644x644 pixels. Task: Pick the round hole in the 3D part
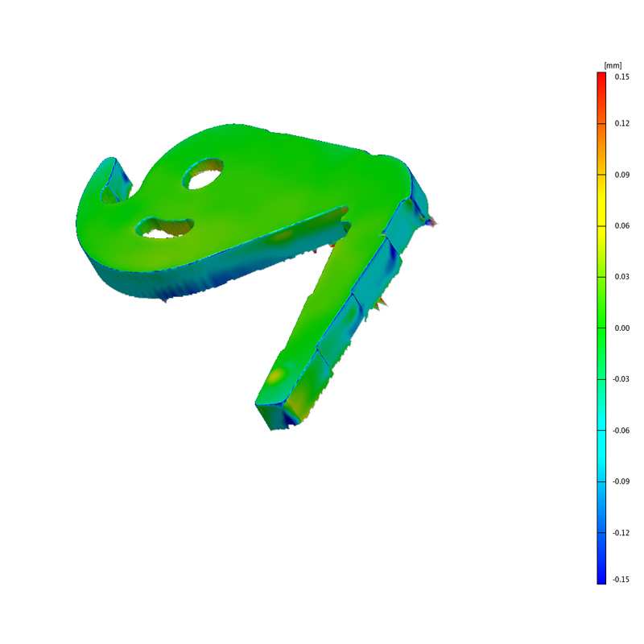click(203, 174)
